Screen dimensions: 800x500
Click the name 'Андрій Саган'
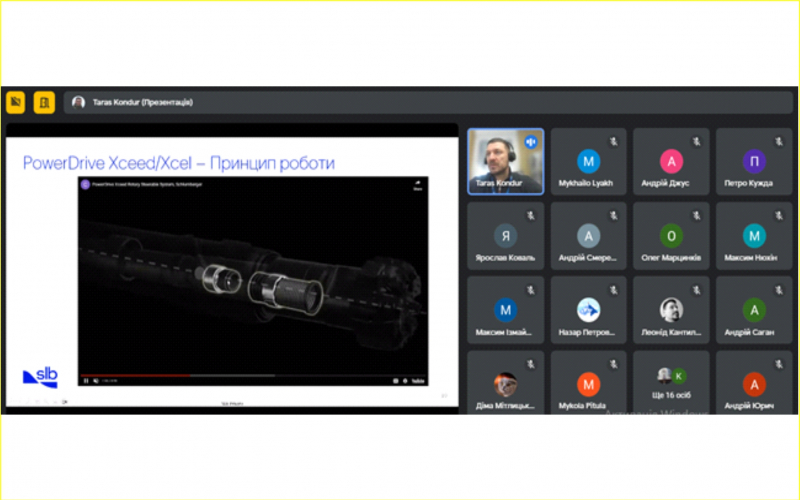749,332
